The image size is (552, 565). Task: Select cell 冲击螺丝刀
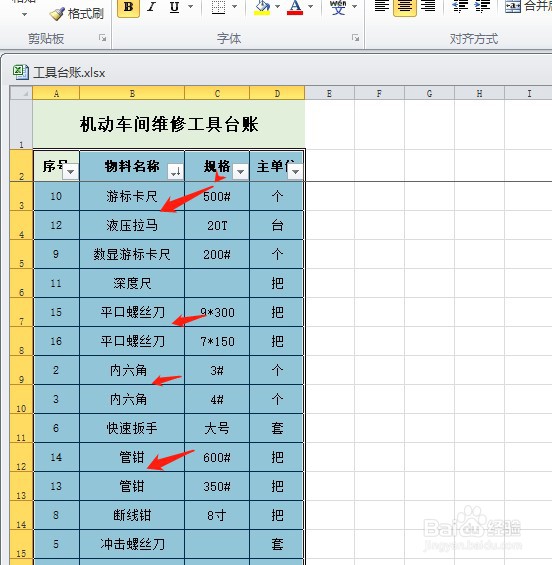[132, 544]
